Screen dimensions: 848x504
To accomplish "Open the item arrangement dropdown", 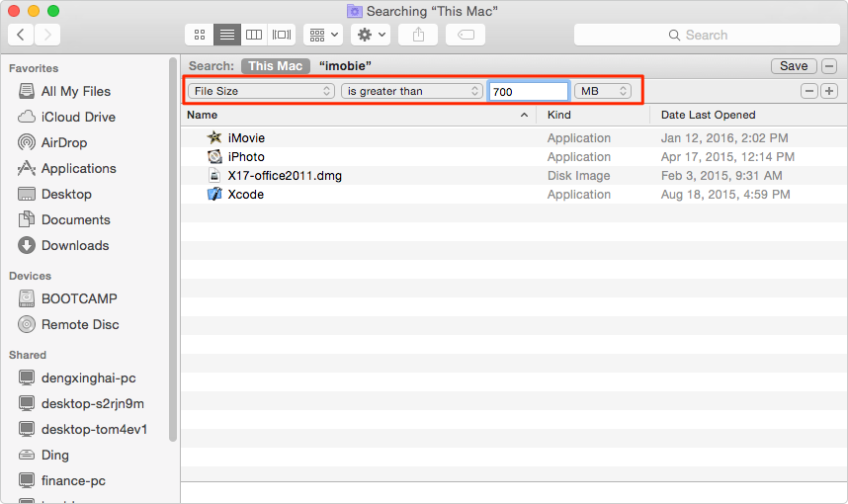I will point(323,36).
